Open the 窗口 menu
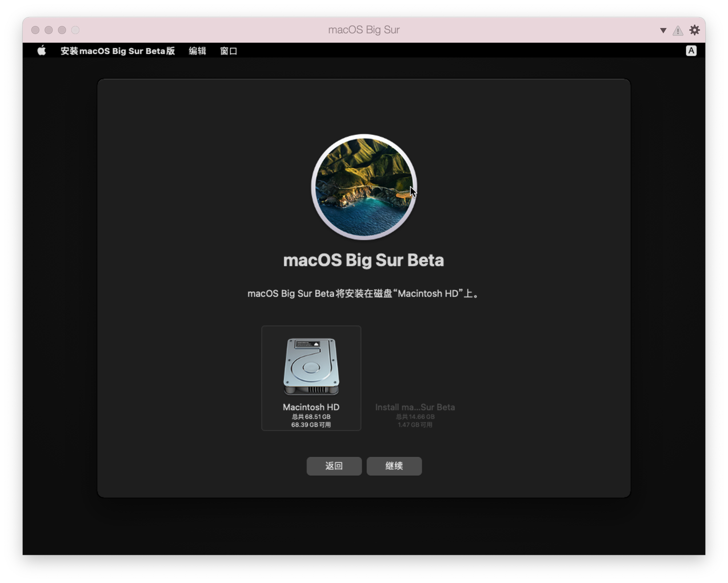The height and width of the screenshot is (583, 728). 228,51
